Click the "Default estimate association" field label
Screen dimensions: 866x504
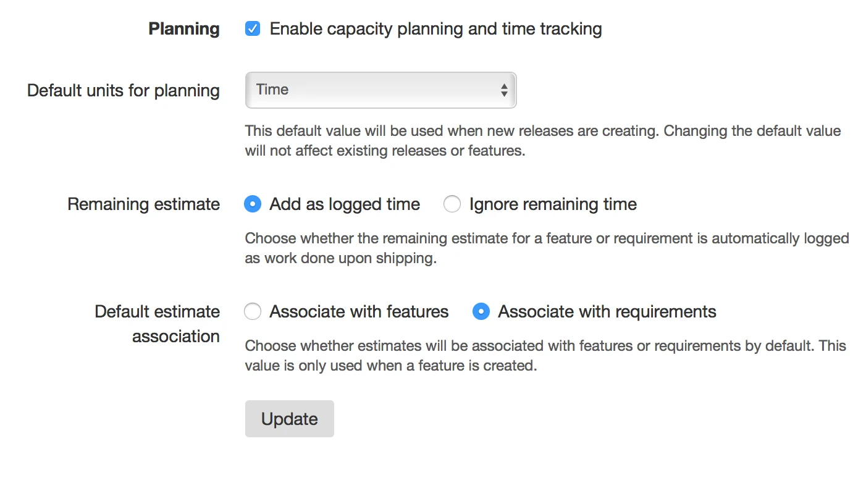pyautogui.click(x=158, y=324)
